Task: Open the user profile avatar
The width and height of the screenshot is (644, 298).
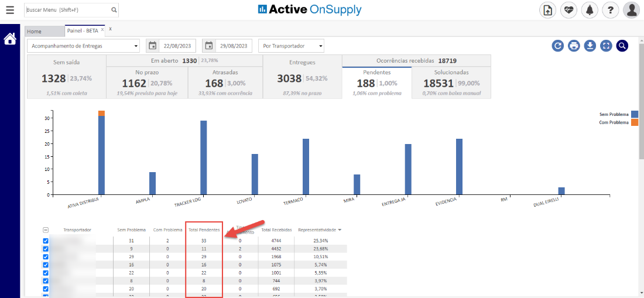Action: pyautogui.click(x=632, y=11)
